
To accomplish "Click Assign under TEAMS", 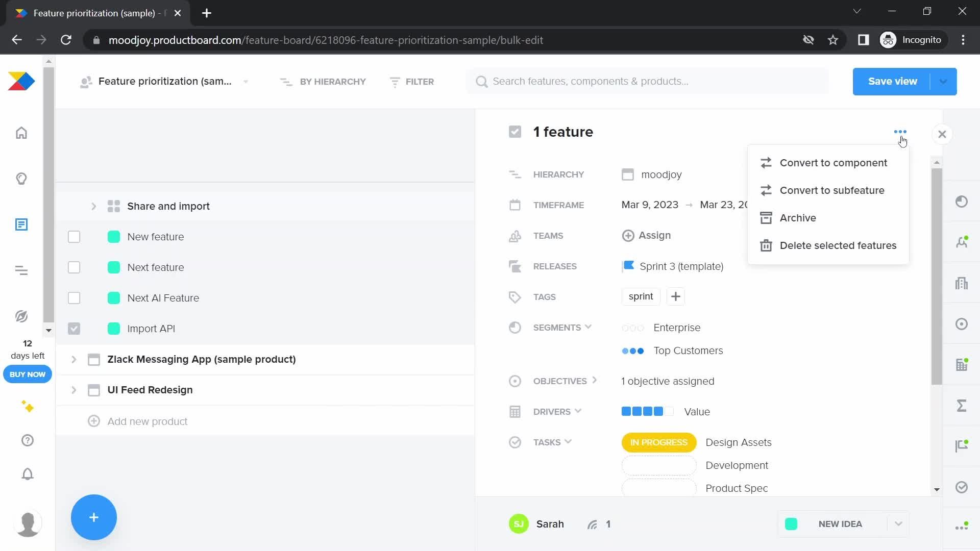I will pos(646,235).
